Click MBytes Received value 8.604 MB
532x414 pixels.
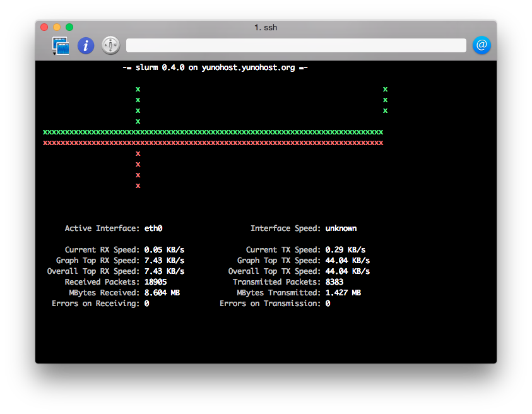click(162, 293)
